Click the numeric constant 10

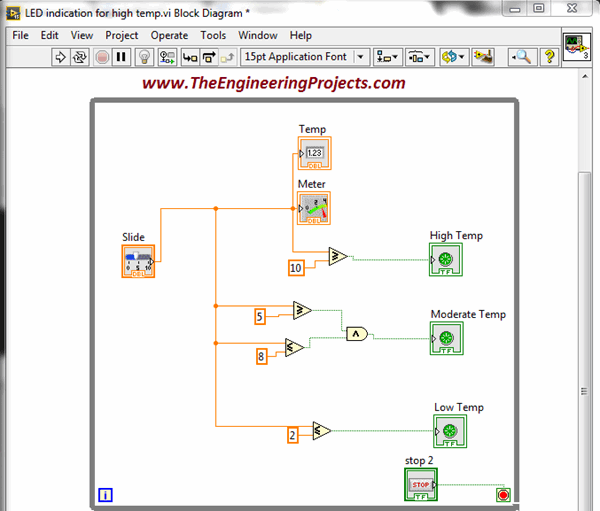296,268
